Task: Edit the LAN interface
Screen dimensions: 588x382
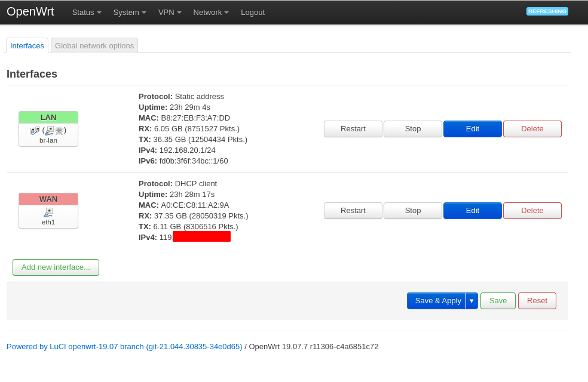Action: click(473, 129)
